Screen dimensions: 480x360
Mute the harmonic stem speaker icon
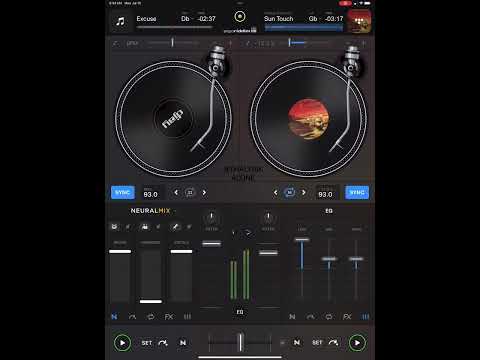158,227
